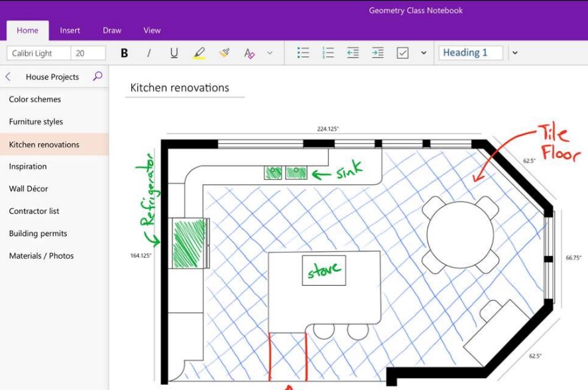Image resolution: width=588 pixels, height=390 pixels.
Task: Open the Furniture styles page
Action: [54, 121]
